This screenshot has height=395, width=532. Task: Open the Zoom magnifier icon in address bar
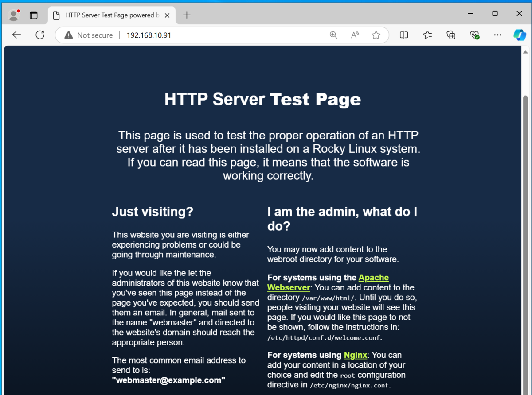(333, 35)
